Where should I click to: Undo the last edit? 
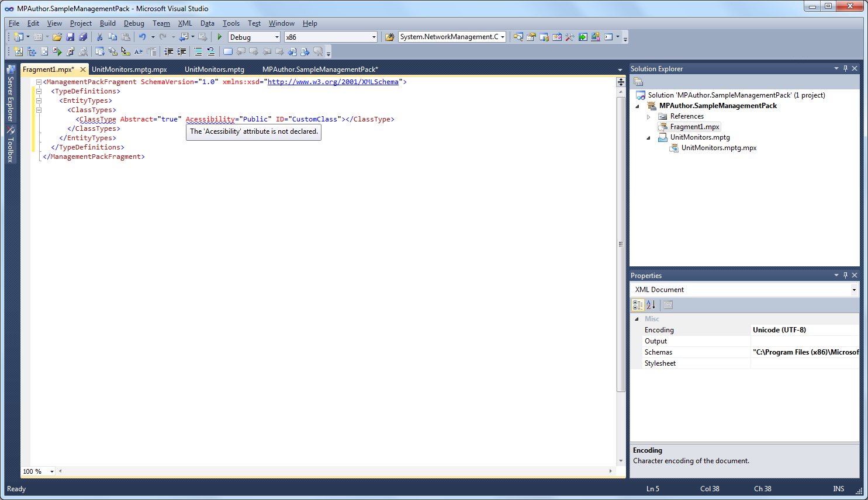tap(142, 37)
